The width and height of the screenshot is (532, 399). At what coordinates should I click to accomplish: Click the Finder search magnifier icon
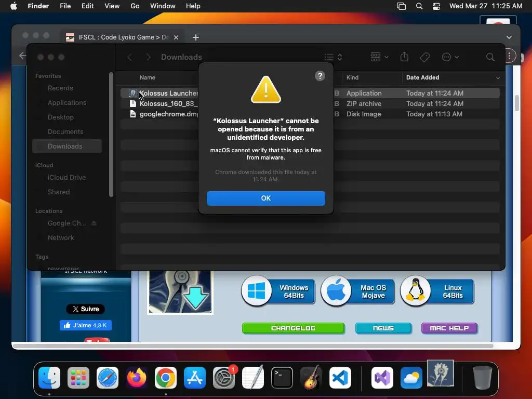490,57
